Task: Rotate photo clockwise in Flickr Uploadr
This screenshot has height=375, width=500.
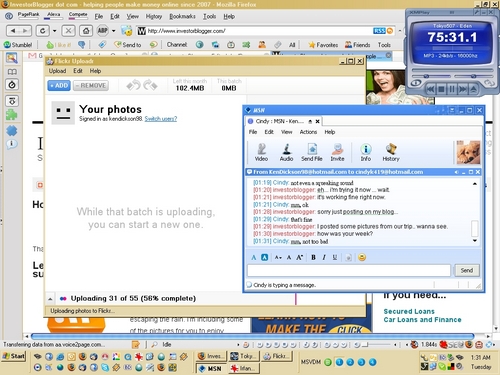Action: [150, 85]
